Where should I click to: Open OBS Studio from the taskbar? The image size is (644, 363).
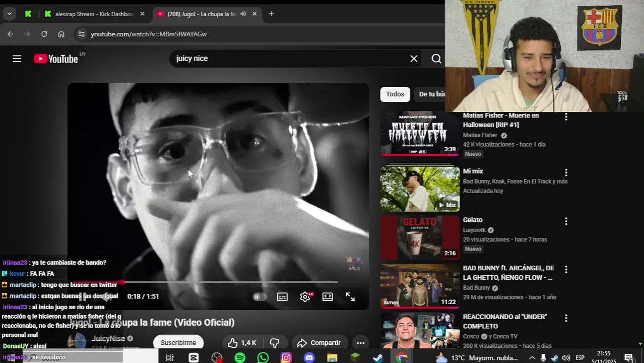point(217,358)
